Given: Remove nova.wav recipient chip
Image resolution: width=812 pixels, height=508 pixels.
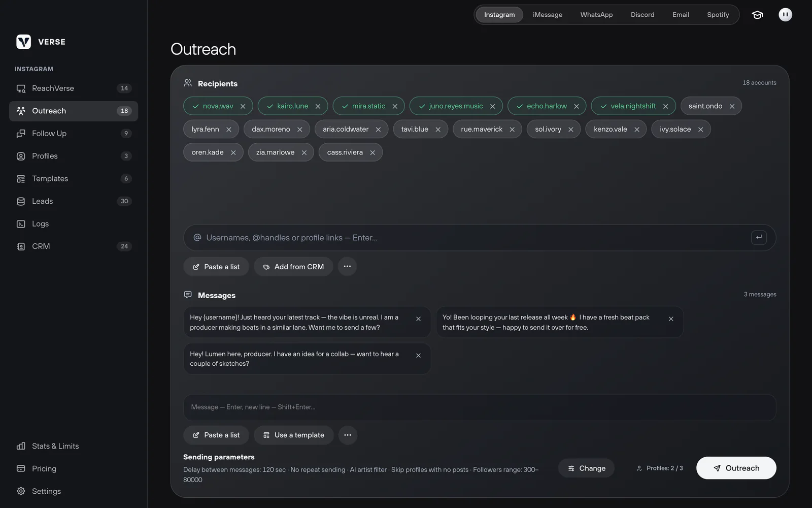Looking at the screenshot, I should [243, 106].
